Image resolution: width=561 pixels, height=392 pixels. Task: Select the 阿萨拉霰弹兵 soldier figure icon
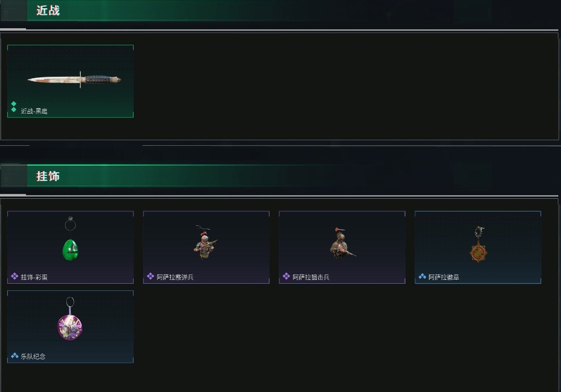click(x=205, y=242)
